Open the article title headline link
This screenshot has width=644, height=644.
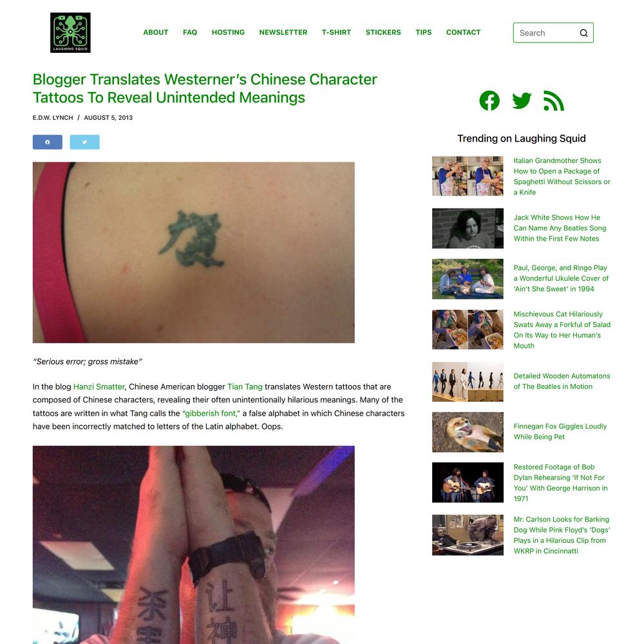pos(205,88)
